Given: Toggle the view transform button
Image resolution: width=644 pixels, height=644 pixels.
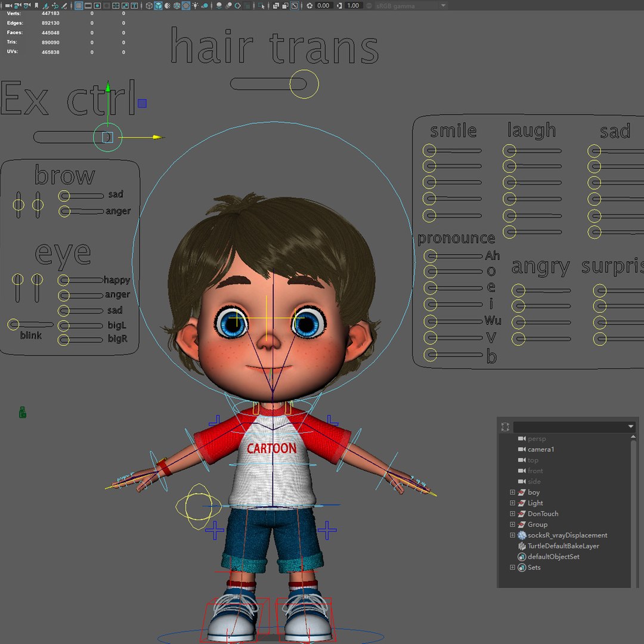Looking at the screenshot, I should click(x=369, y=6).
